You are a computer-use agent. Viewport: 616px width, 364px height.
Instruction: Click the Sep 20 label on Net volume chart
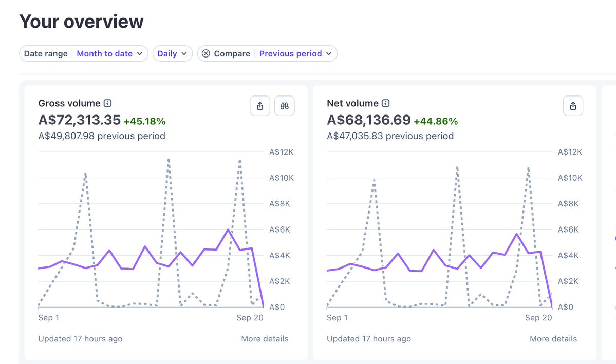click(538, 318)
